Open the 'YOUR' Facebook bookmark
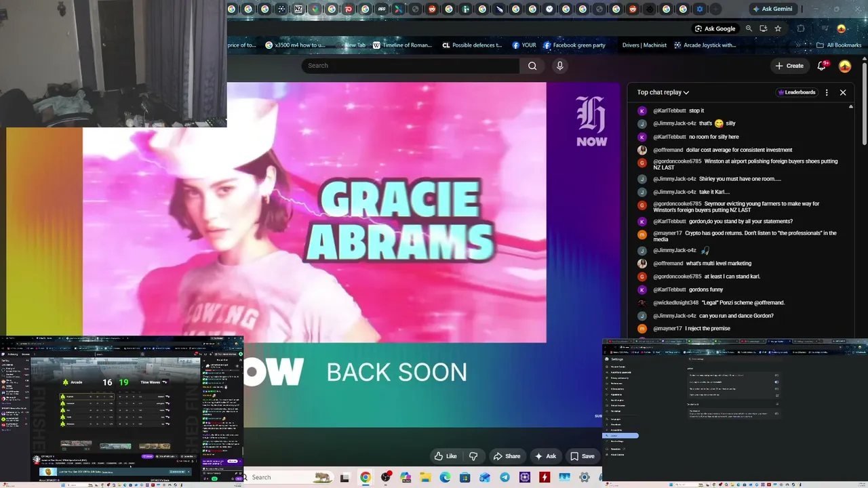 (x=524, y=45)
